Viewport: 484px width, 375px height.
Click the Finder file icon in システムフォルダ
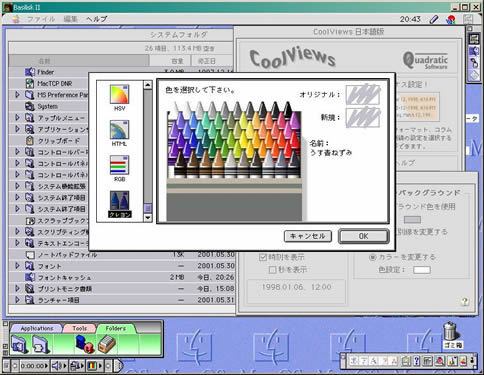(30, 72)
